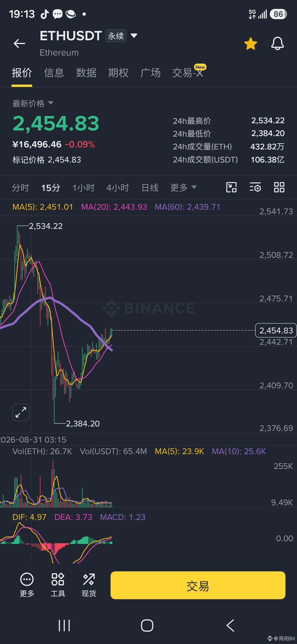Image resolution: width=297 pixels, height=644 pixels.
Task: Open price alert bell icon
Action: (x=278, y=44)
